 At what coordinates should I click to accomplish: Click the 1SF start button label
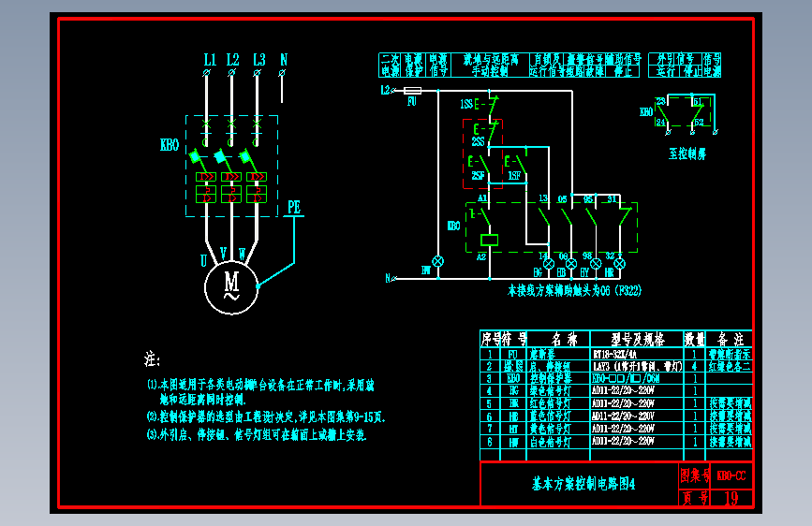pyautogui.click(x=514, y=176)
